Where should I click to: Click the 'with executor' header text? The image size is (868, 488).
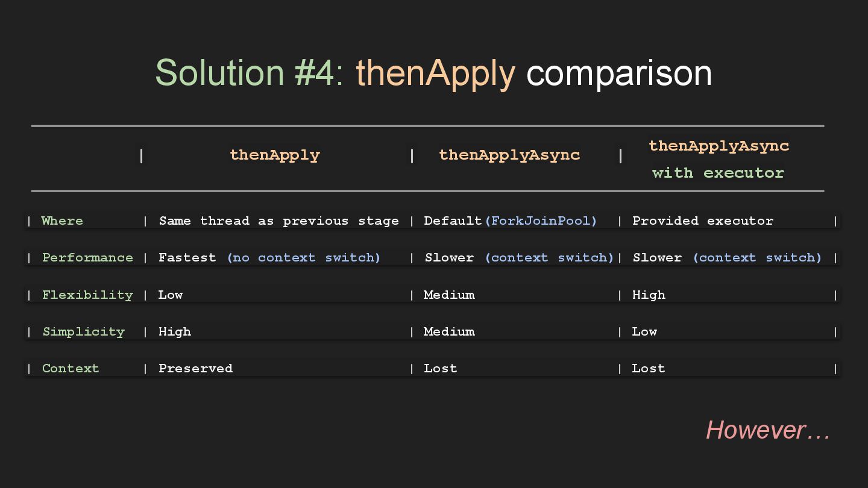coord(718,173)
